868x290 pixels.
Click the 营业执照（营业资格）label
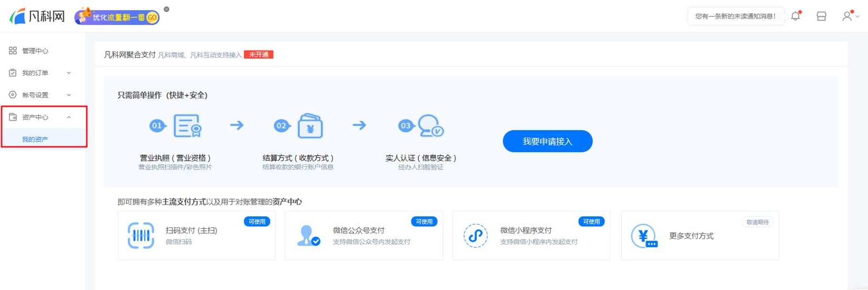point(176,157)
